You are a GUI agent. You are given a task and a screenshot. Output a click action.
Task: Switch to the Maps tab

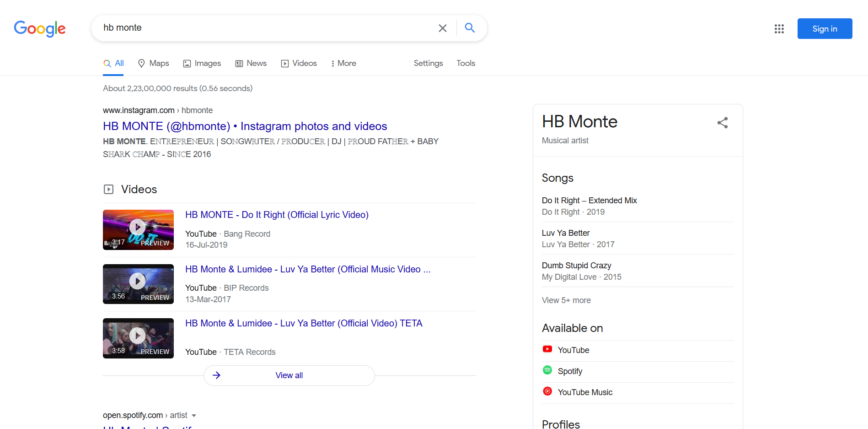tap(154, 63)
